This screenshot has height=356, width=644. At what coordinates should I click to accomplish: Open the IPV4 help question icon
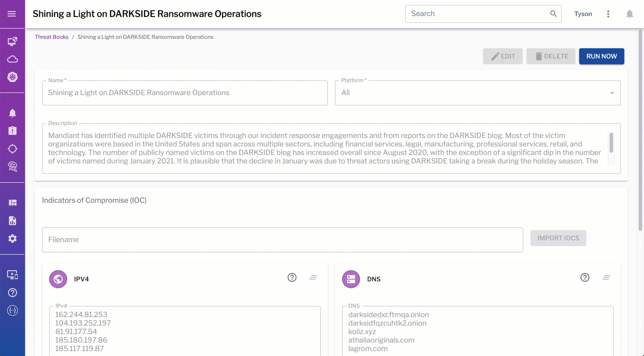(292, 277)
